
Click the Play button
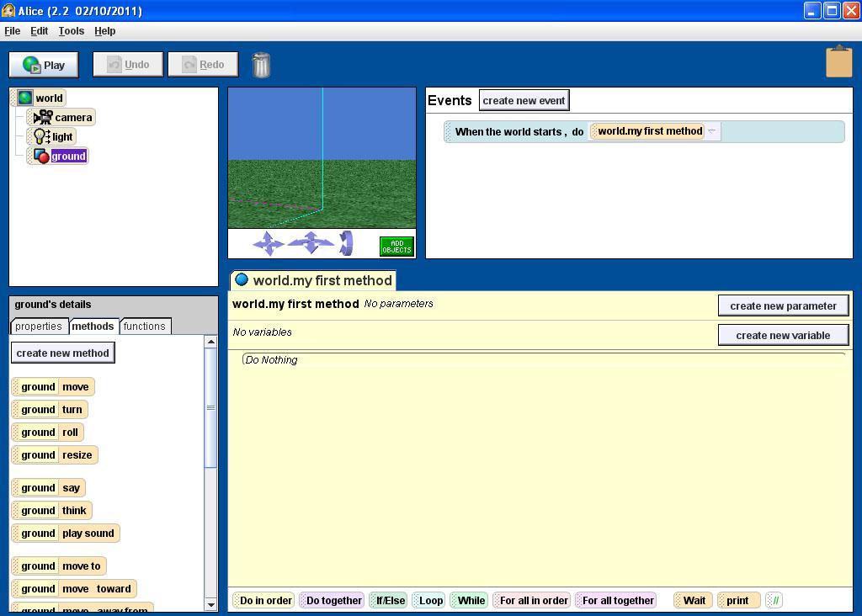point(44,65)
